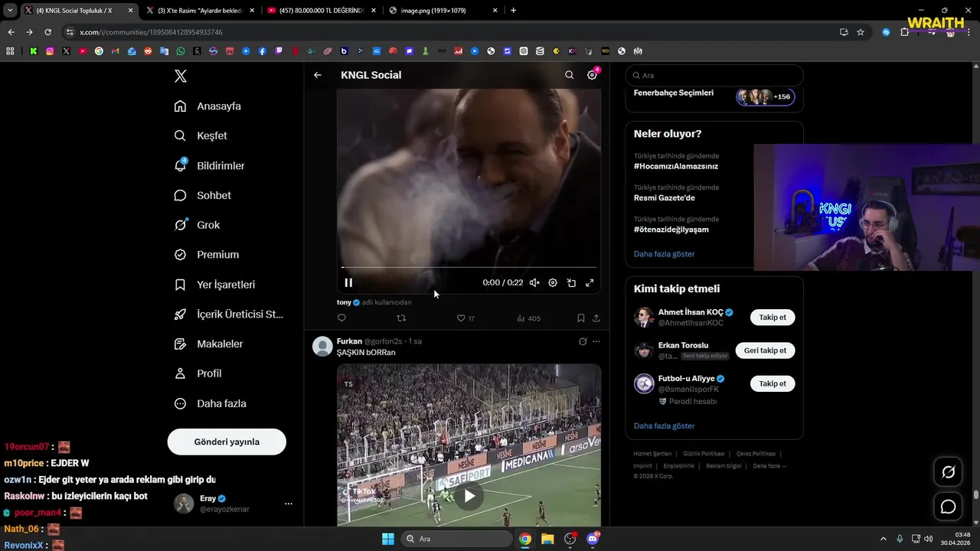Open more options on Furkan's post
980x551 pixels.
point(596,341)
